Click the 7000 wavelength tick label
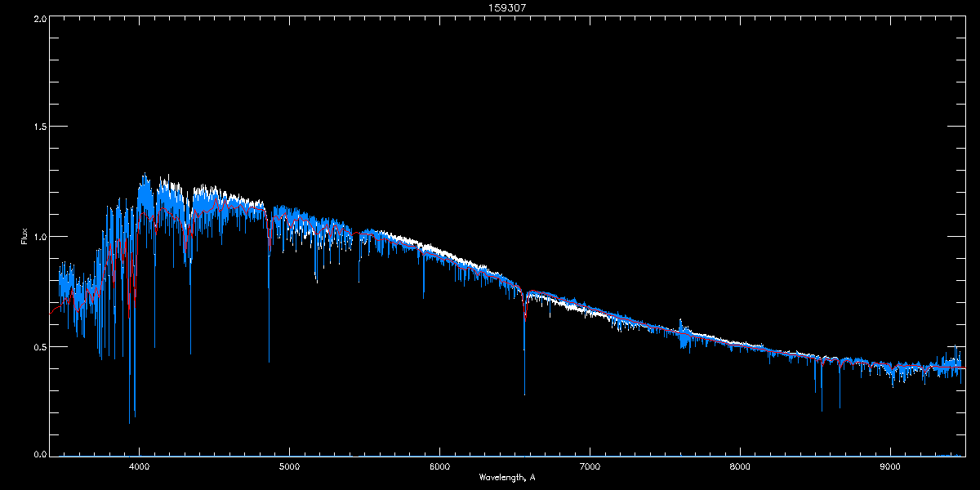This screenshot has height=490, width=980. click(x=590, y=466)
